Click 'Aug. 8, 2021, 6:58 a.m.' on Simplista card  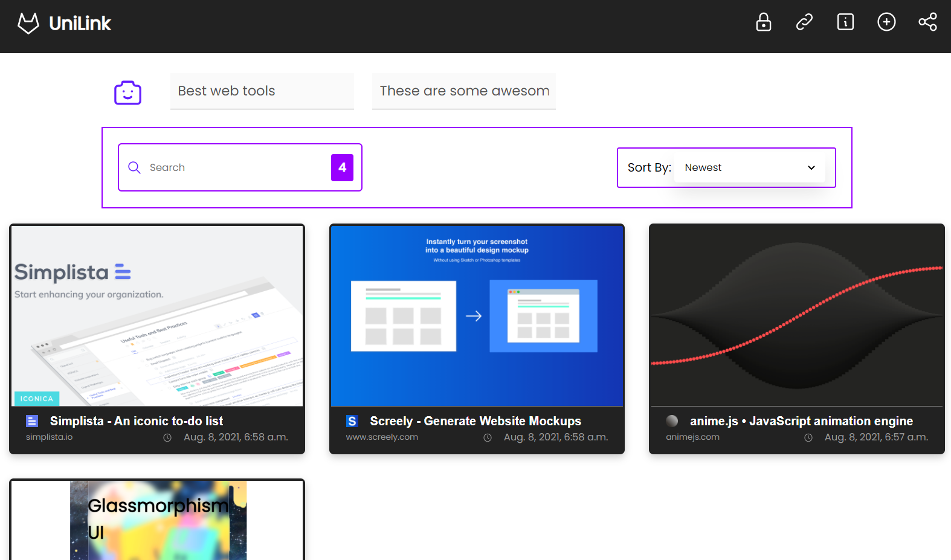point(236,437)
